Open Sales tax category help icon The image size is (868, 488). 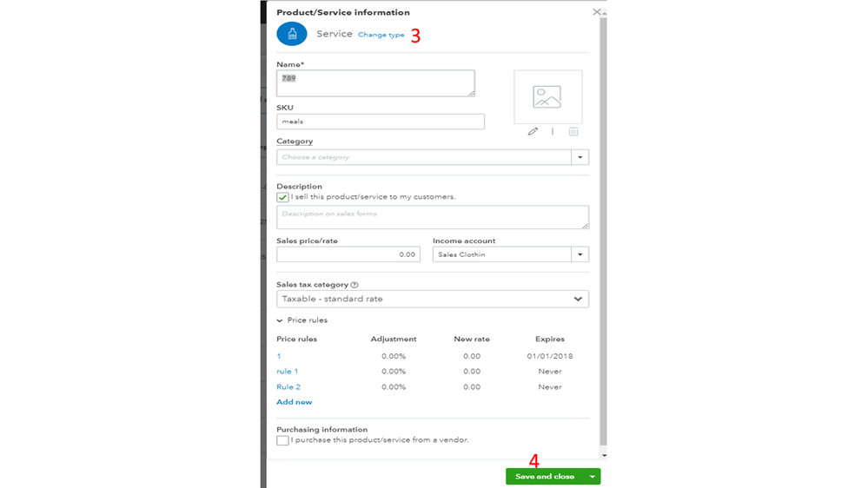coord(354,285)
